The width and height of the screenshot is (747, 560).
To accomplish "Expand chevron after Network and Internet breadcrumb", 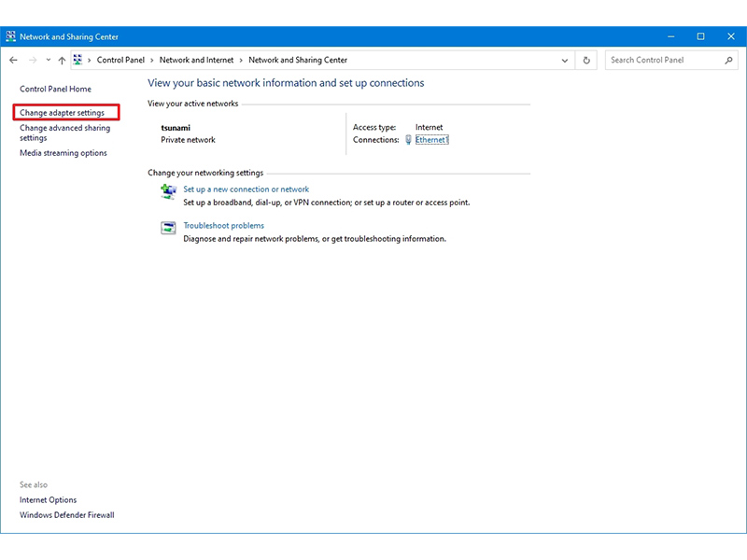I will point(241,61).
